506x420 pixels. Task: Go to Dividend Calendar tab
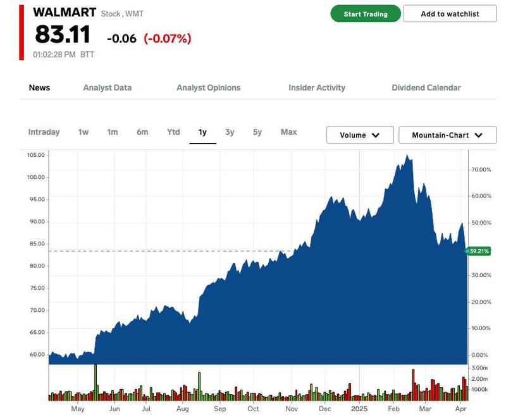point(426,88)
